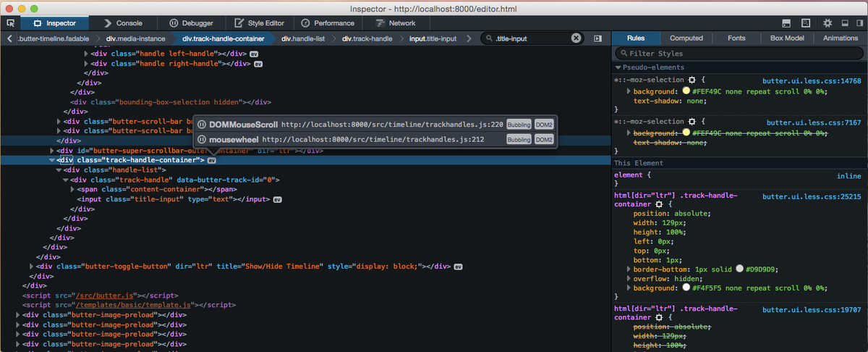This screenshot has height=352, width=868.
Task: Switch to Computed sidebar tab
Action: coord(686,38)
